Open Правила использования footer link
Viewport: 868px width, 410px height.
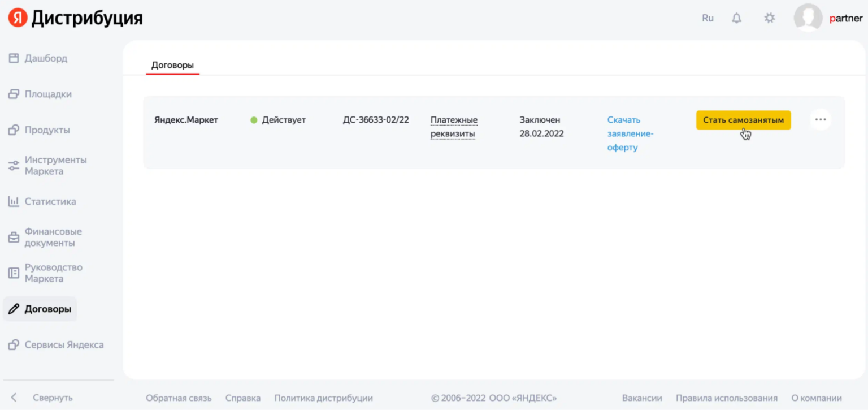(727, 398)
